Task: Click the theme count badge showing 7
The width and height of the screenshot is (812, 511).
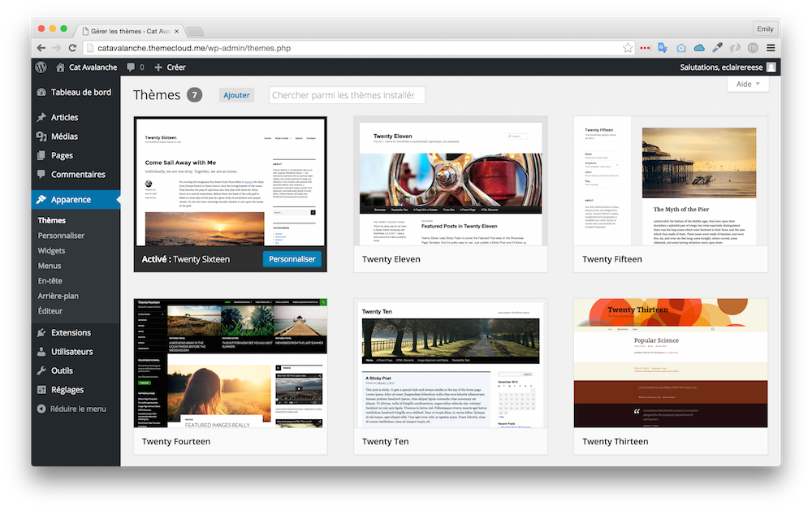Action: 195,95
